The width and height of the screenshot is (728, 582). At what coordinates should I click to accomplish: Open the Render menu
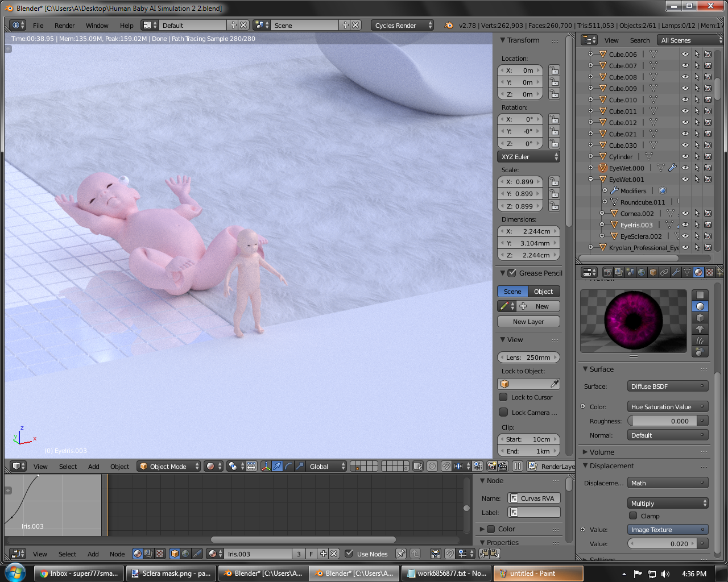coord(64,26)
